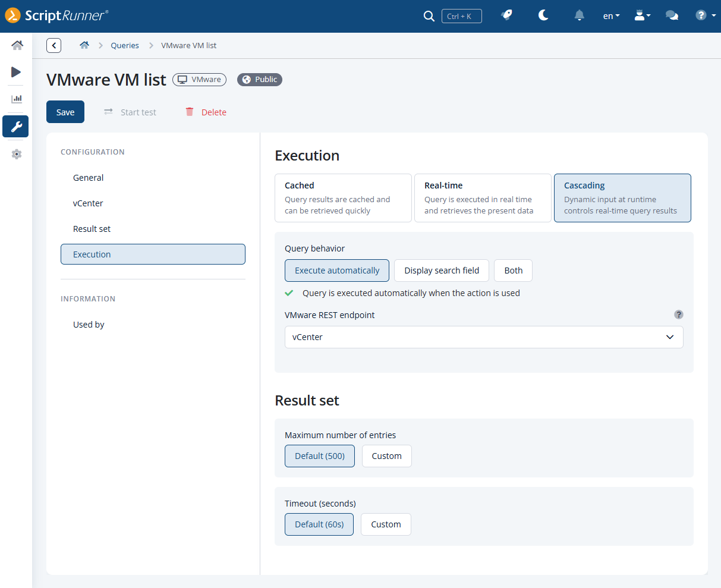Select Cascading execution mode
The image size is (721, 588).
[x=622, y=198]
